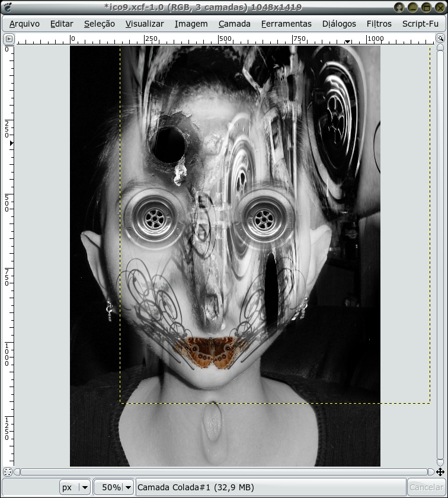Close the ico9.xcf window
This screenshot has height=498, width=448.
(x=440, y=7)
